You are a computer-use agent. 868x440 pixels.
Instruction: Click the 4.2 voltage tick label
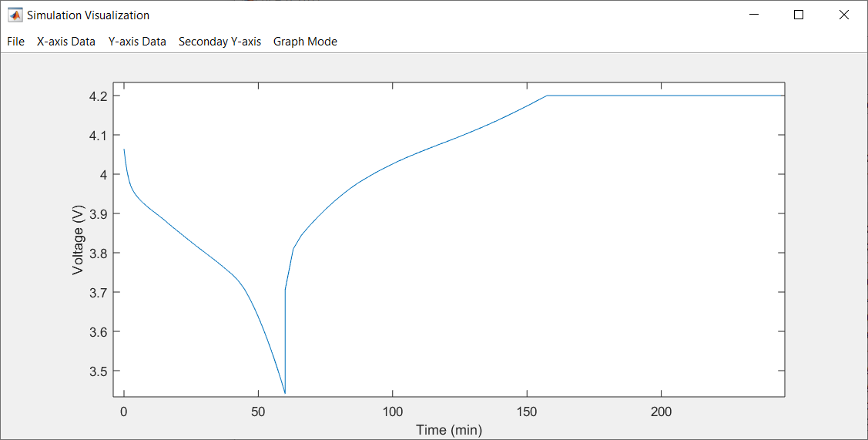tap(98, 96)
